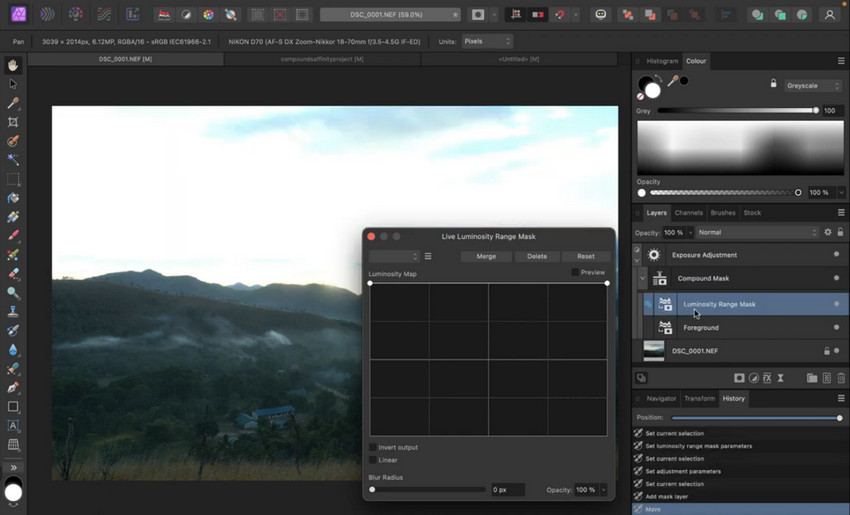Image resolution: width=850 pixels, height=515 pixels.
Task: Switch to the Navigator tab
Action: coord(661,398)
